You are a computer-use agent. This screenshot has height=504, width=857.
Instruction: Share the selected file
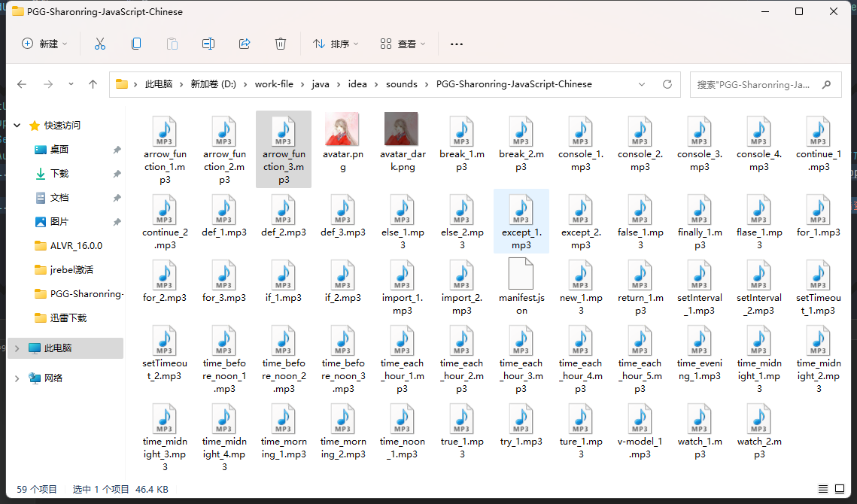[245, 44]
